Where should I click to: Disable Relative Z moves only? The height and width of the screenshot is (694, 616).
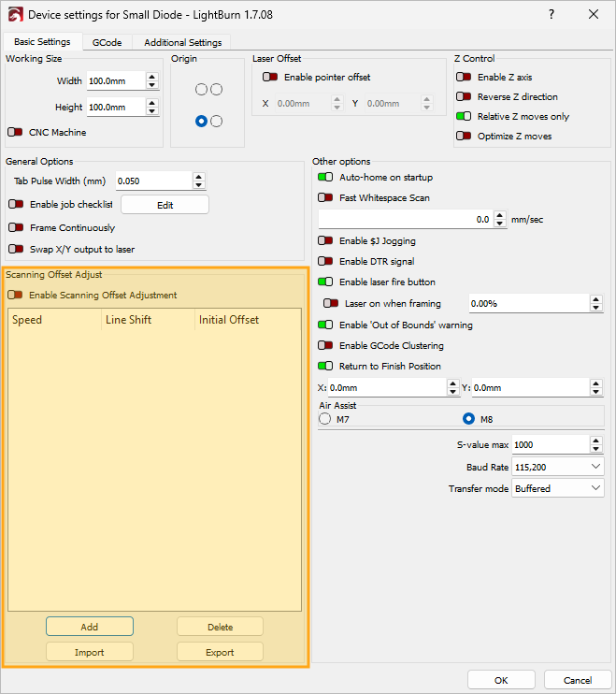coord(464,116)
